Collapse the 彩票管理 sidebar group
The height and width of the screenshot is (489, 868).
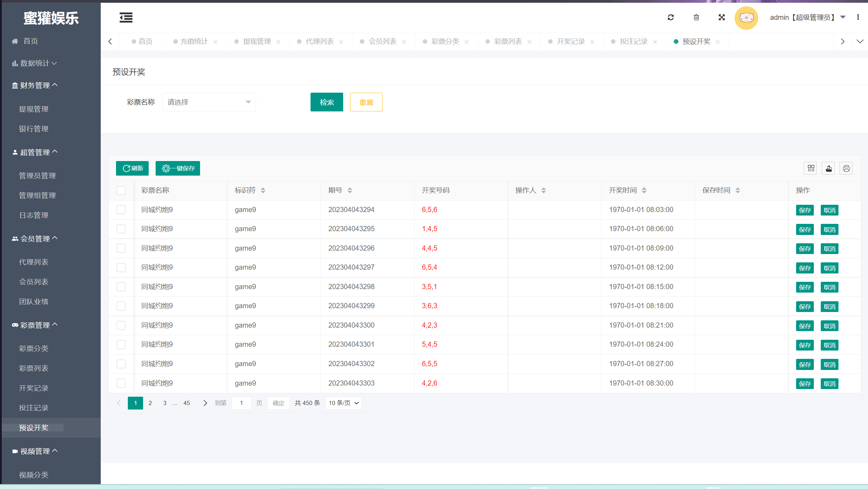click(x=35, y=325)
